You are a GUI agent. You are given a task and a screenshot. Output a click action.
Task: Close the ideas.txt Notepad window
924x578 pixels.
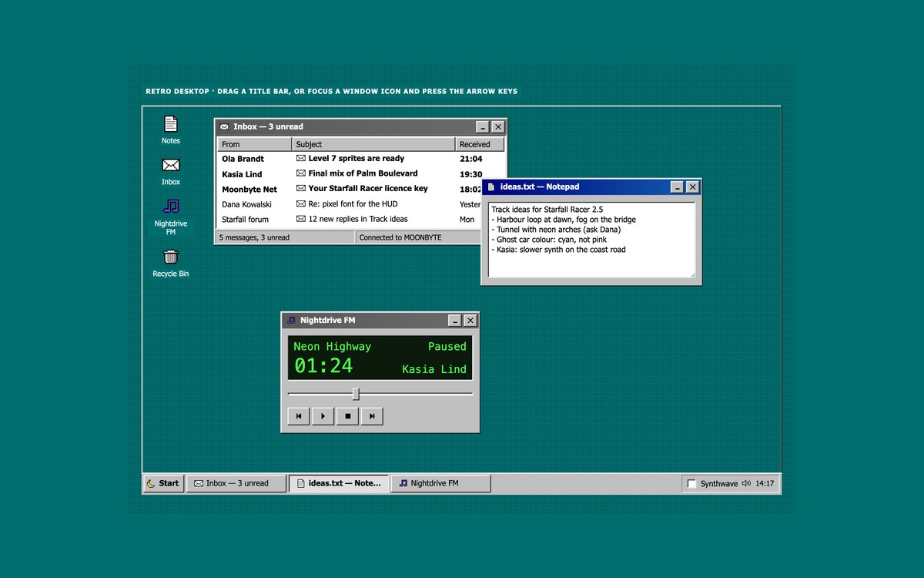(692, 187)
